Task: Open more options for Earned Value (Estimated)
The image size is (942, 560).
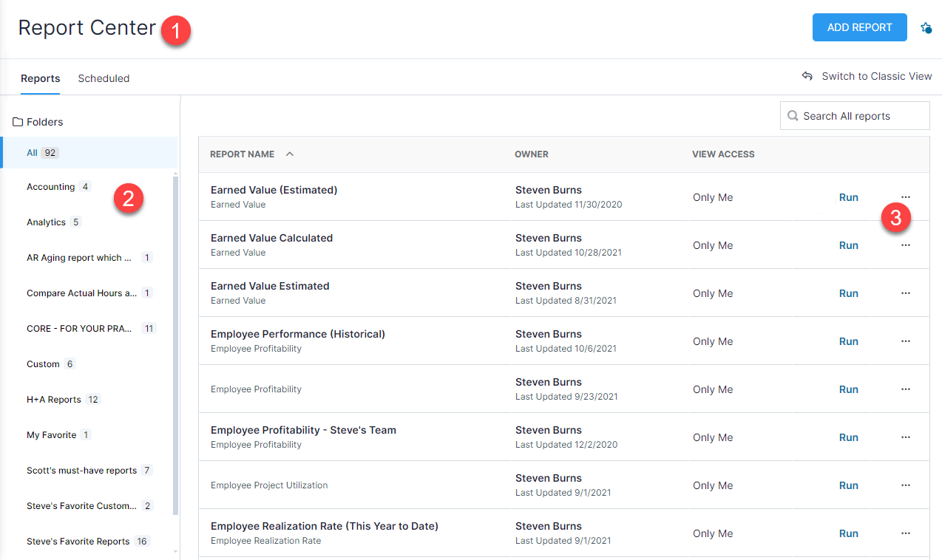Action: (906, 197)
